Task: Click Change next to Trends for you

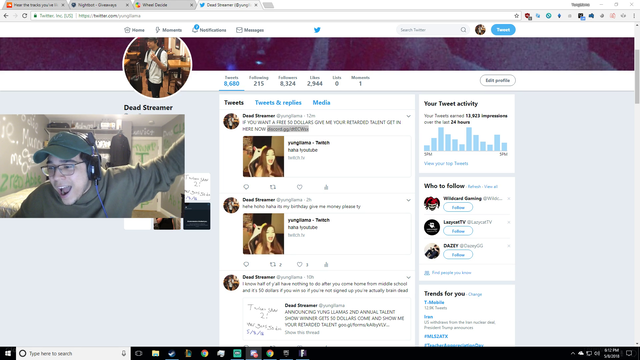Action: 475,294
